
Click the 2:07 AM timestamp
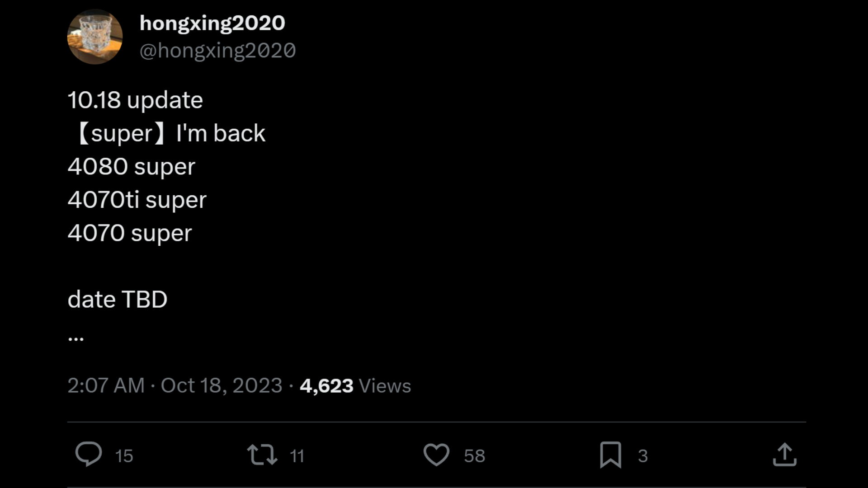coord(106,386)
